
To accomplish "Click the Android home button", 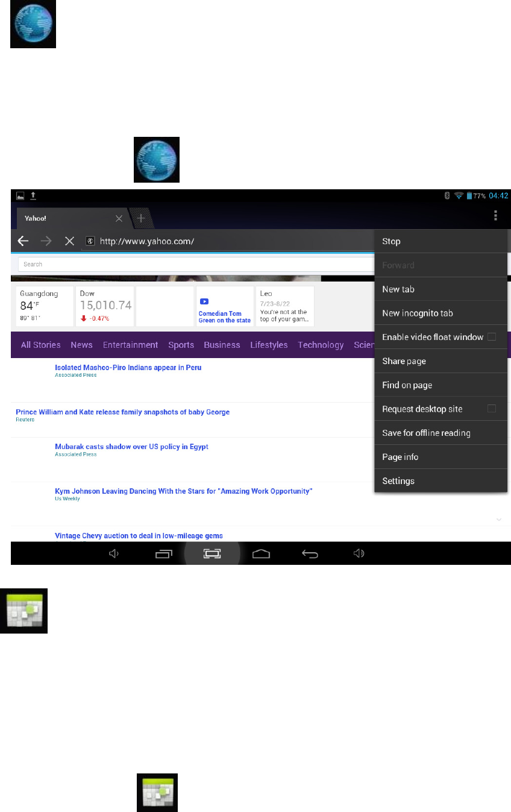I will [260, 553].
